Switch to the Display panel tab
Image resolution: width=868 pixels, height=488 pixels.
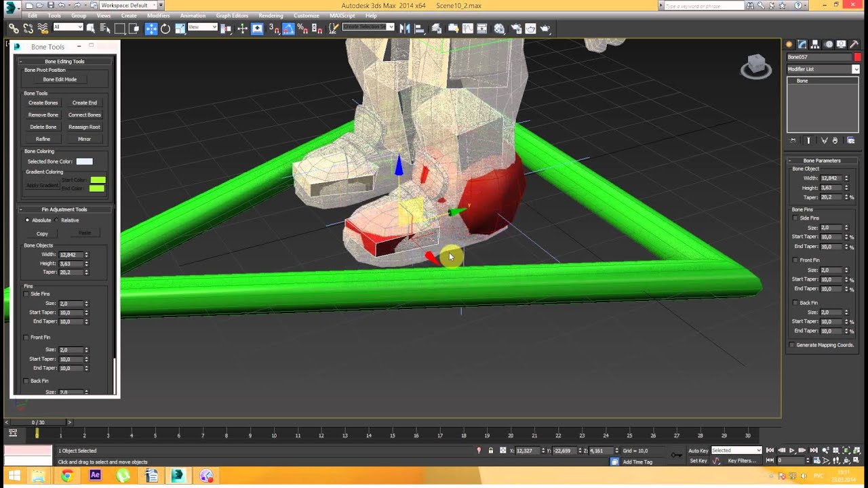(x=842, y=44)
